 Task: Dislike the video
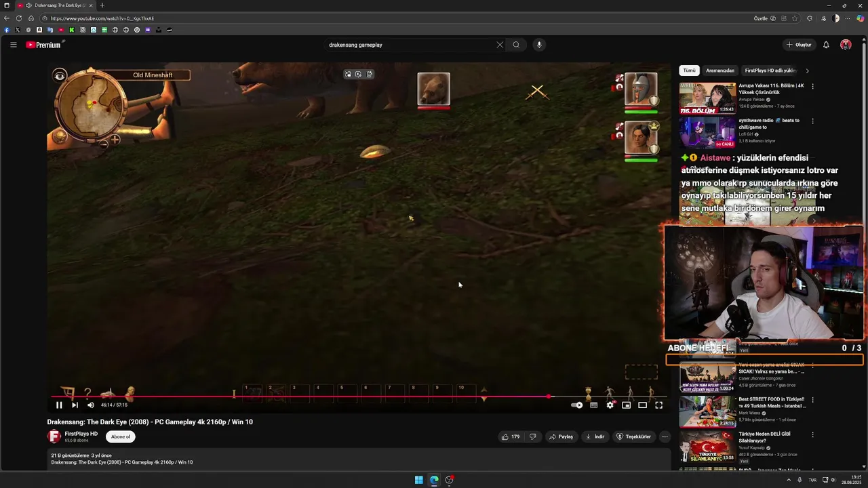[x=532, y=436]
